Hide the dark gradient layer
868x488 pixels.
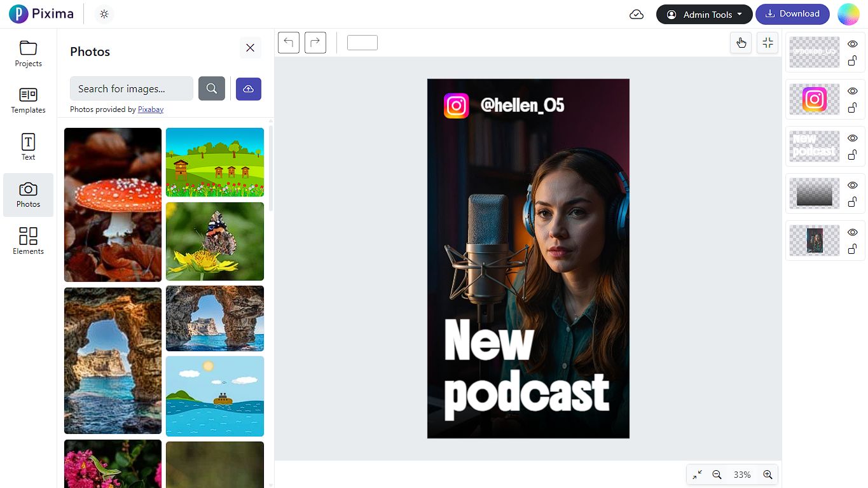pos(853,185)
